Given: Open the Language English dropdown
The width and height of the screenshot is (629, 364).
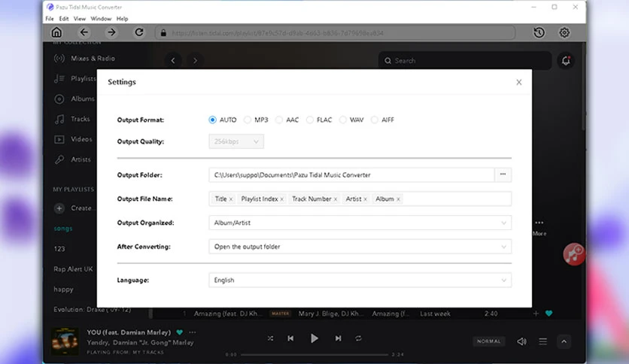Looking at the screenshot, I should click(360, 281).
